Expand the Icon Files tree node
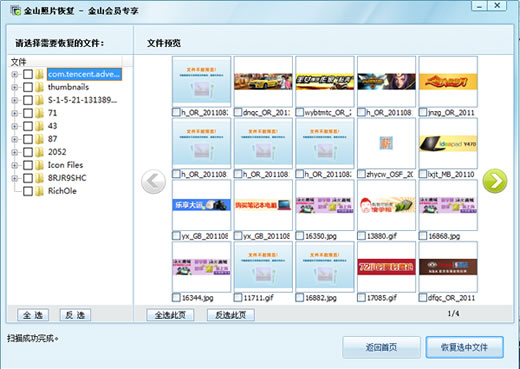Viewport: 520px width, 369px height. (x=14, y=165)
